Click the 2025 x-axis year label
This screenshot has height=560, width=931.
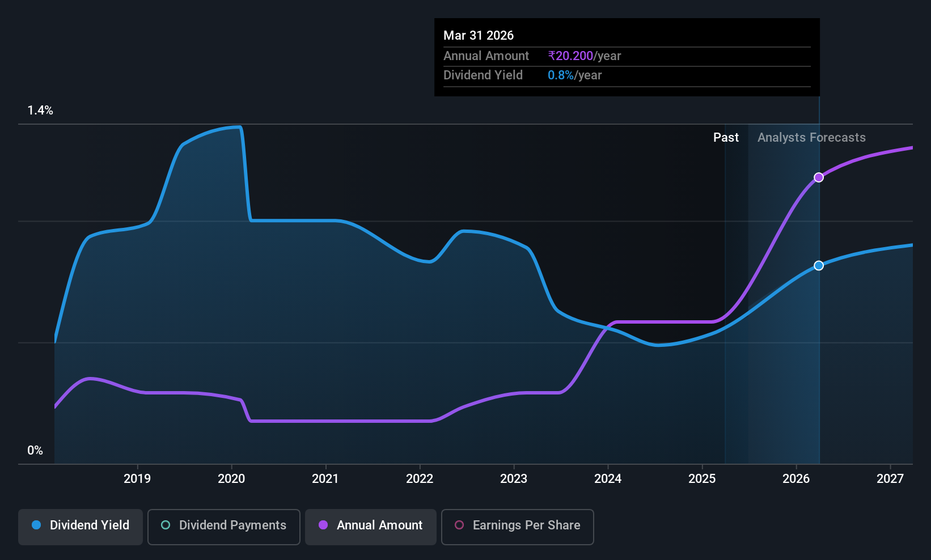point(702,478)
